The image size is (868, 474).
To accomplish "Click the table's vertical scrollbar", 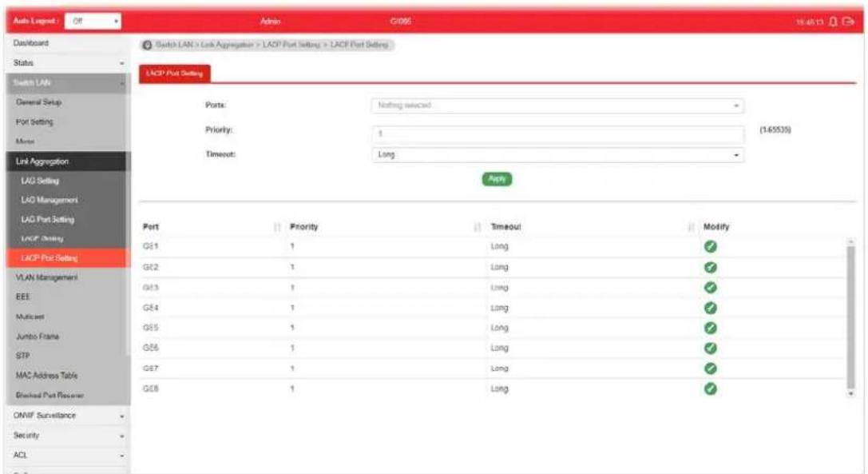I will point(851,317).
